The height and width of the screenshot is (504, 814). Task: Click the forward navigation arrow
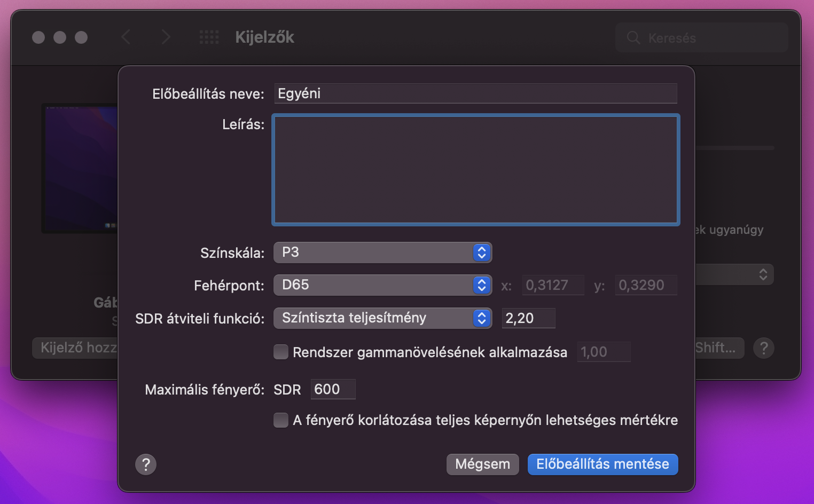pos(166,37)
